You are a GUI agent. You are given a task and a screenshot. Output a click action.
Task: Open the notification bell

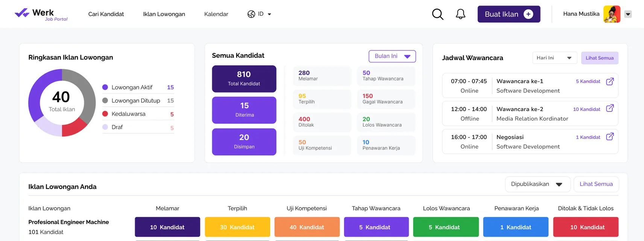(460, 14)
